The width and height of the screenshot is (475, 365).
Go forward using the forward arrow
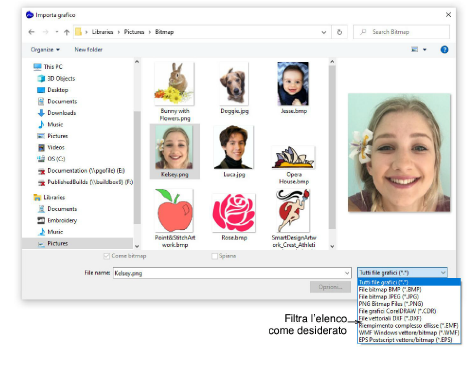(x=45, y=32)
